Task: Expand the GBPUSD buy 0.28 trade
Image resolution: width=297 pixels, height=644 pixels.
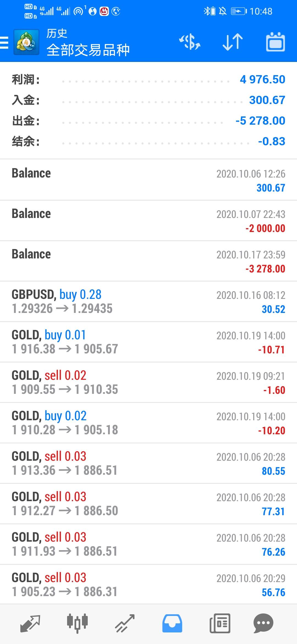Action: coord(148,302)
